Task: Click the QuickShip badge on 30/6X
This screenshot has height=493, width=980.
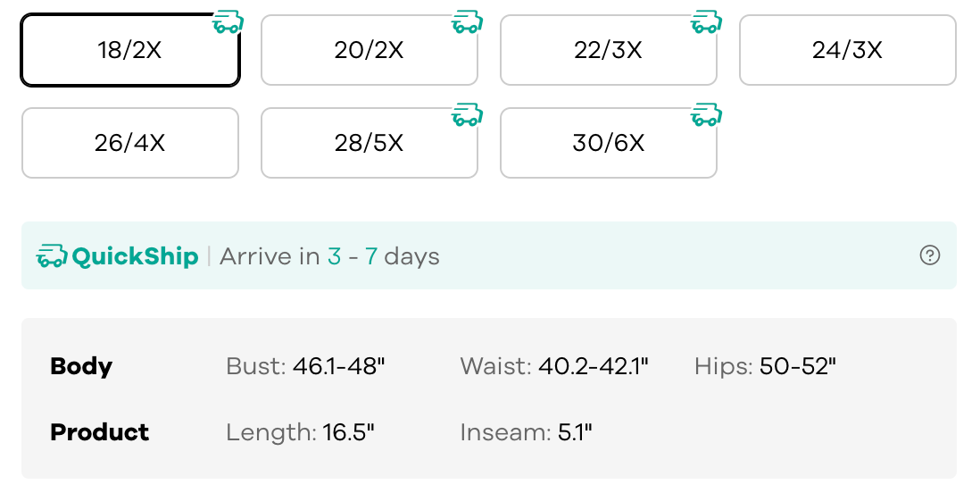Action: pos(706,115)
